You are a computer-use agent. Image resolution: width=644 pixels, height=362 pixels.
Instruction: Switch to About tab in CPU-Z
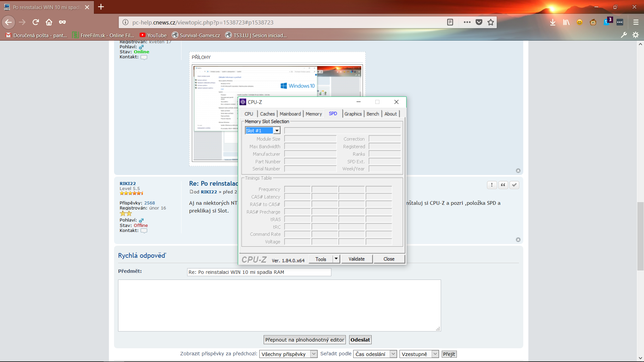390,114
